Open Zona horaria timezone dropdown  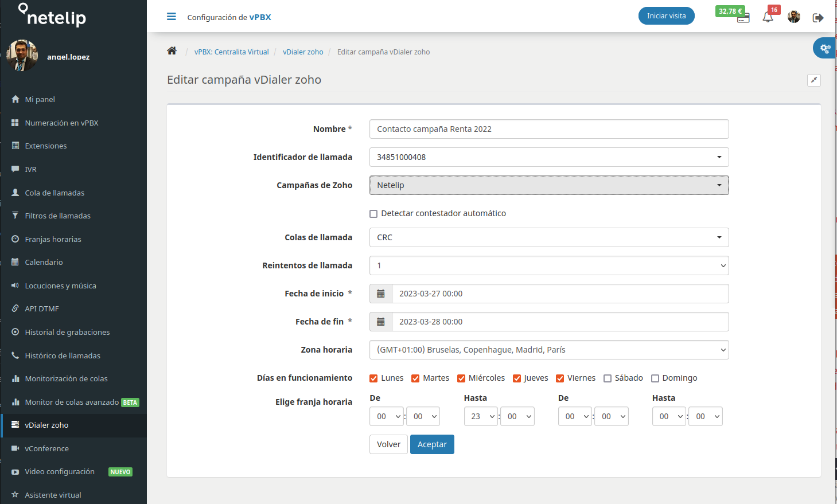click(549, 350)
